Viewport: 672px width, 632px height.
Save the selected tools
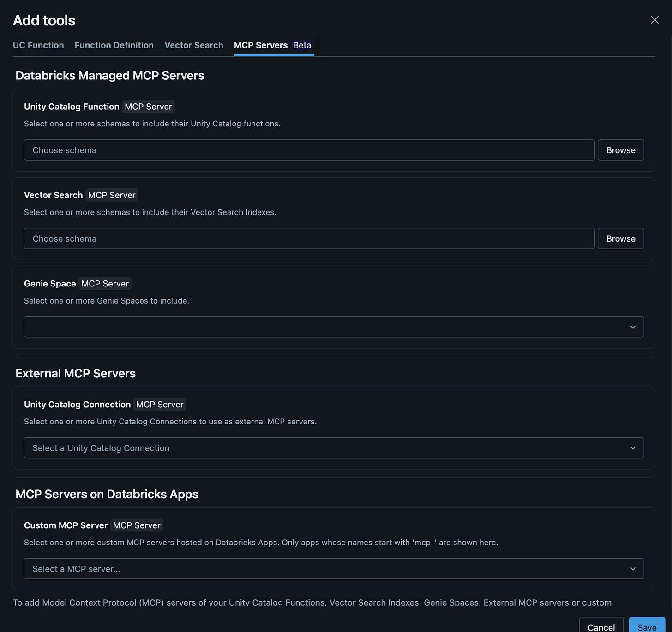coord(647,626)
